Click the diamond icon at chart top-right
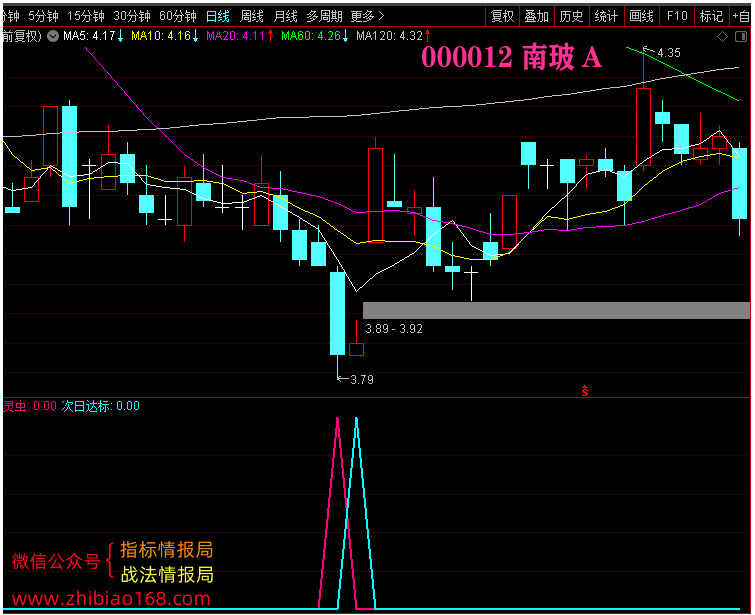This screenshot has height=615, width=755. point(722,37)
